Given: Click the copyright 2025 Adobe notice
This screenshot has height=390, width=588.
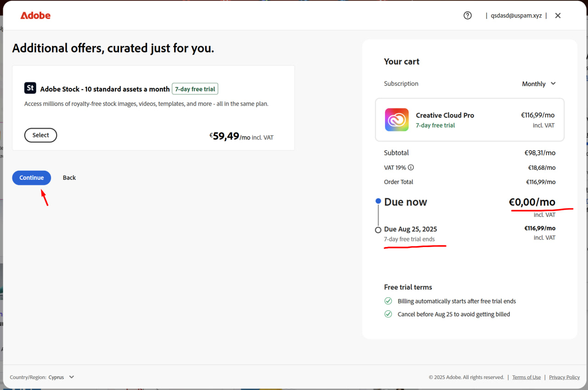Looking at the screenshot, I should coord(466,377).
